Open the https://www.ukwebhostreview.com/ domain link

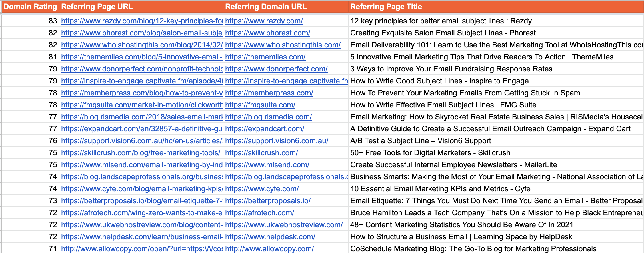[x=284, y=225]
